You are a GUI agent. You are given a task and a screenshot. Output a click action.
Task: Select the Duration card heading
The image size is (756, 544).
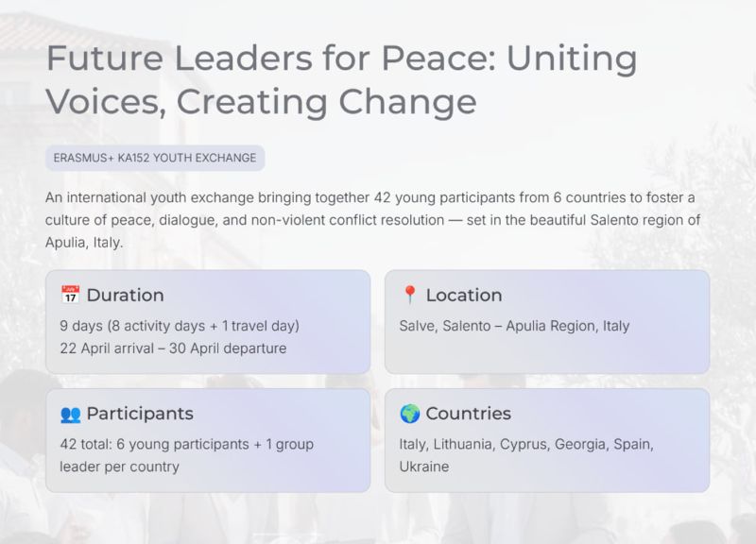coord(125,296)
